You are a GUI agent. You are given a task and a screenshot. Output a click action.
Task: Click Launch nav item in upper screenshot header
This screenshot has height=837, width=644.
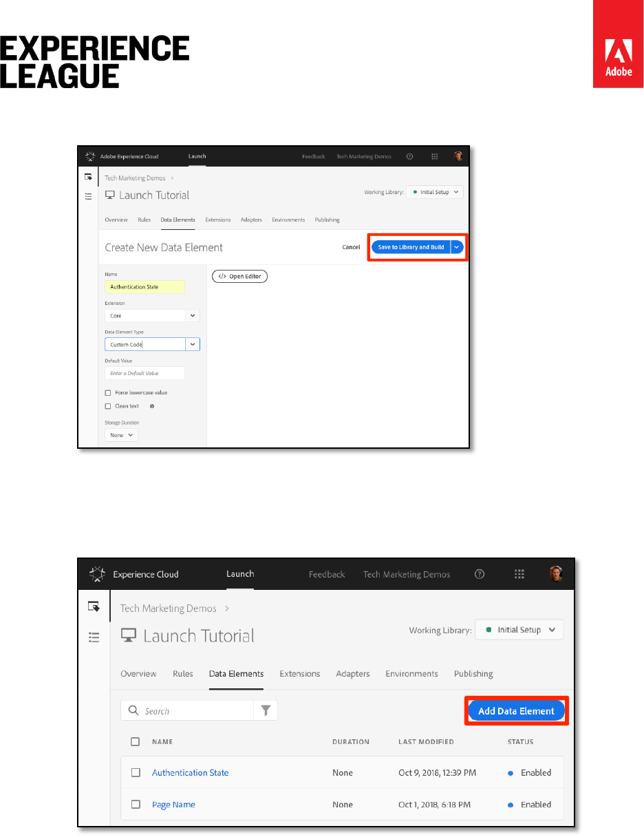click(x=197, y=156)
